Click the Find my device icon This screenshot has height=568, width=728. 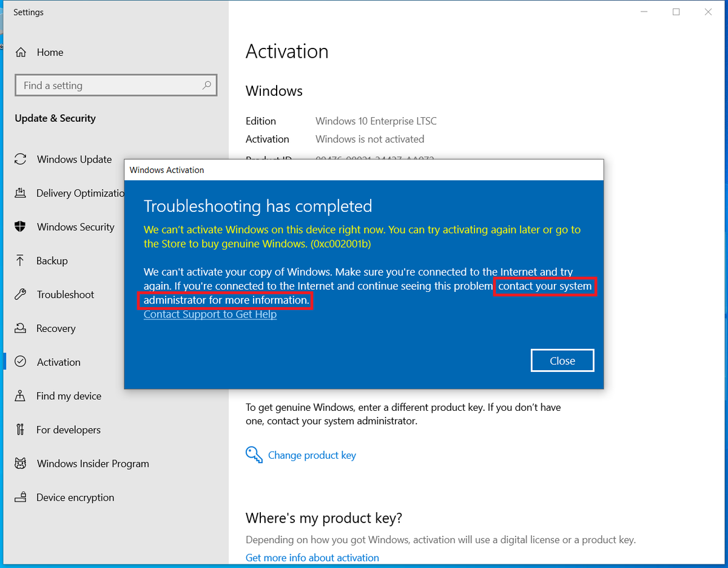click(x=21, y=396)
